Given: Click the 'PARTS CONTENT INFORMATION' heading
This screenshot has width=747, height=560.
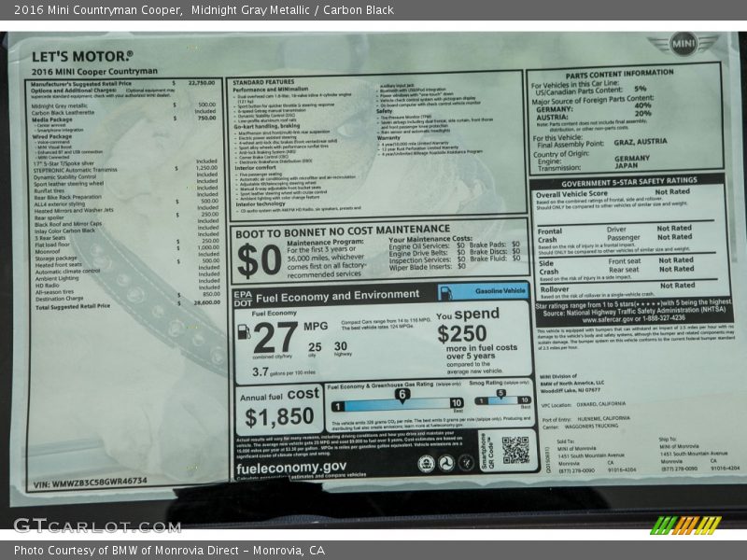Looking at the screenshot, I should point(619,74).
